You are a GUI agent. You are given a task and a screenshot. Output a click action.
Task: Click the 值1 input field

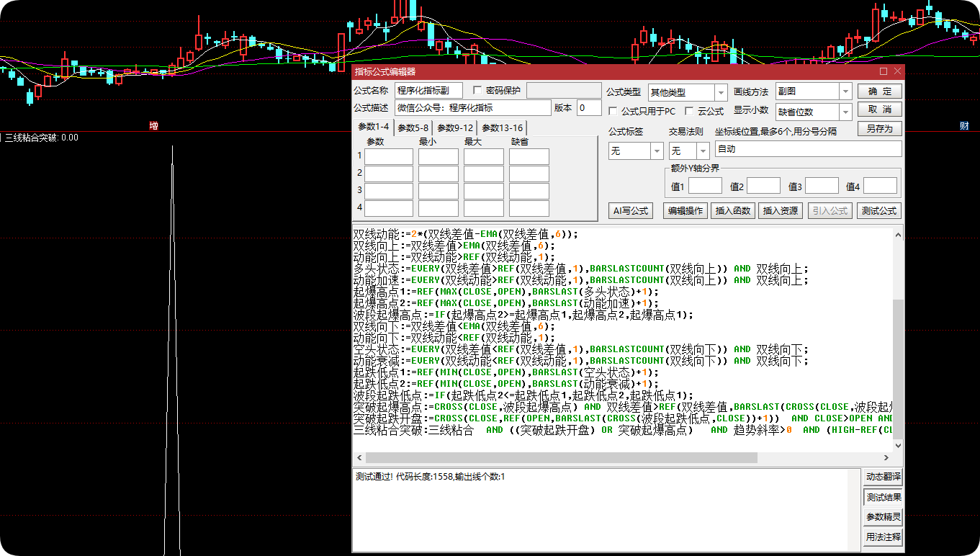705,186
